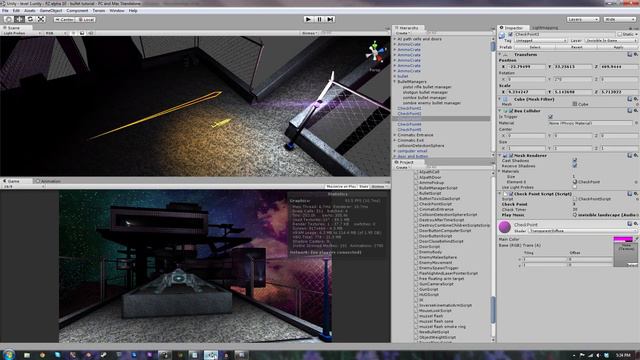Select the Hand tool in toolbar
Viewport: 640px width, 360px height.
[x=9, y=19]
